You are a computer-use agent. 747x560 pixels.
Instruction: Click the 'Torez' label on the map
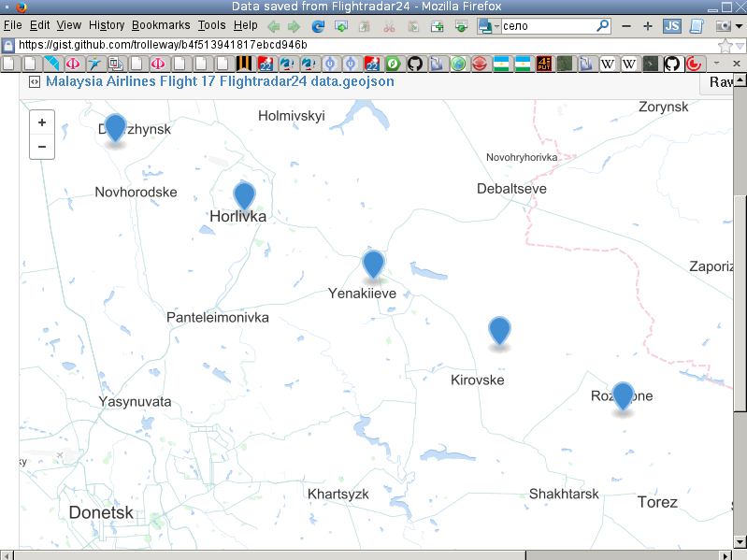[x=657, y=502]
